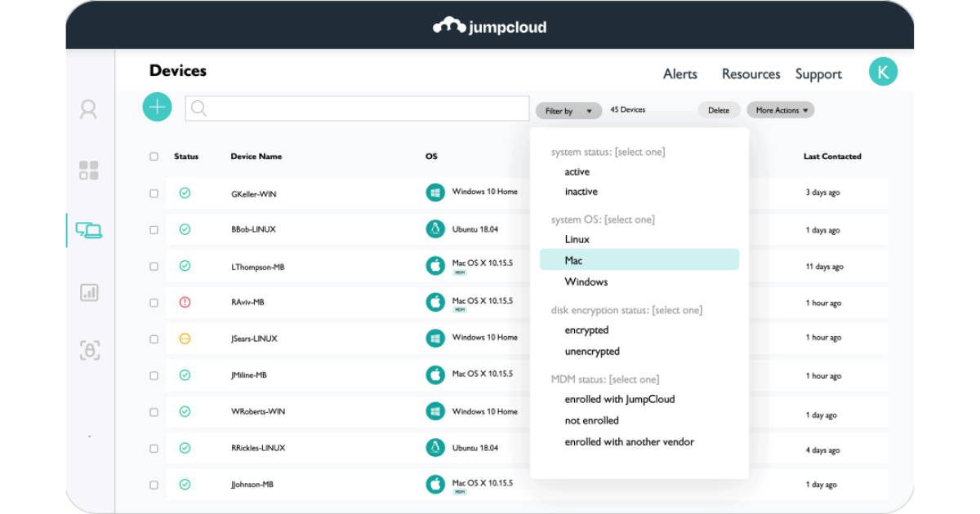Click inside the device search field
The image size is (980, 514).
click(x=357, y=108)
